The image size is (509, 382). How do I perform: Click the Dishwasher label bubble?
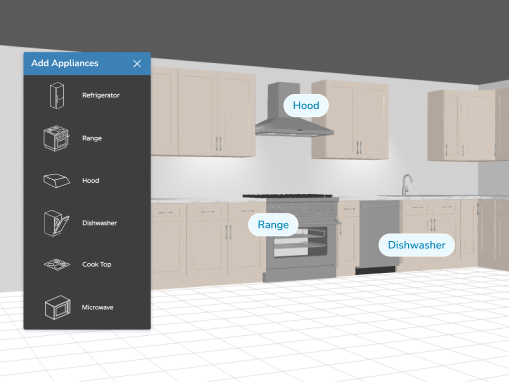[417, 245]
